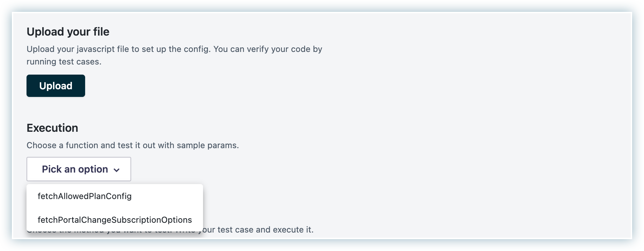Collapse function list via dropdown chevron

tap(117, 170)
